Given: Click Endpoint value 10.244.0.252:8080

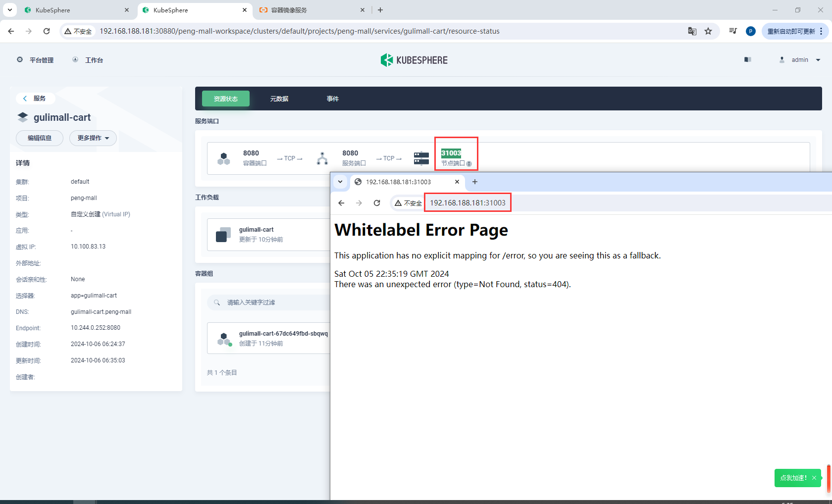Looking at the screenshot, I should (x=96, y=328).
